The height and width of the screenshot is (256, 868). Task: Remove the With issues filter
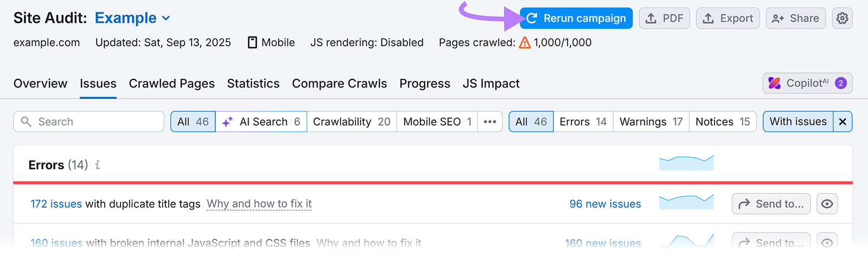click(x=843, y=122)
